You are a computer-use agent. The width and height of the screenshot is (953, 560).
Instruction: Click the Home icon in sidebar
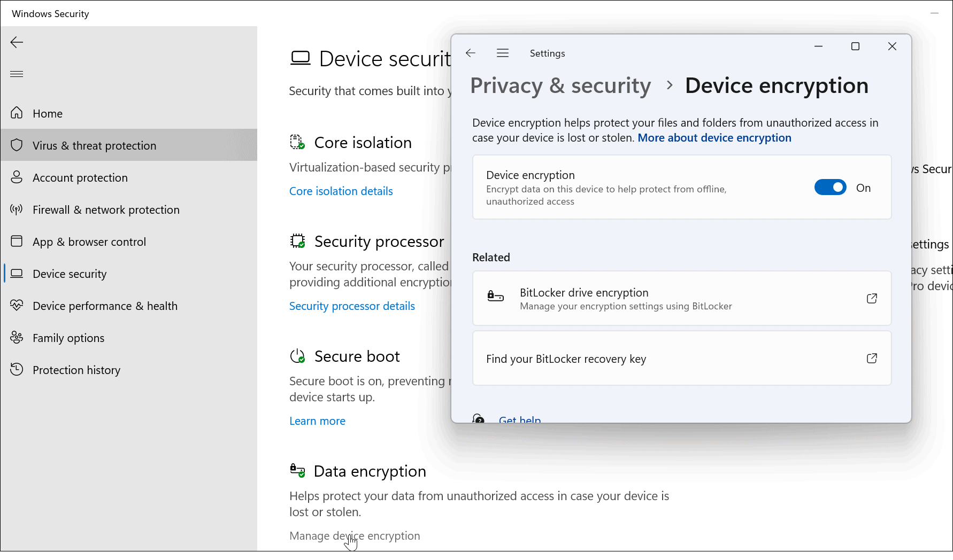17,113
